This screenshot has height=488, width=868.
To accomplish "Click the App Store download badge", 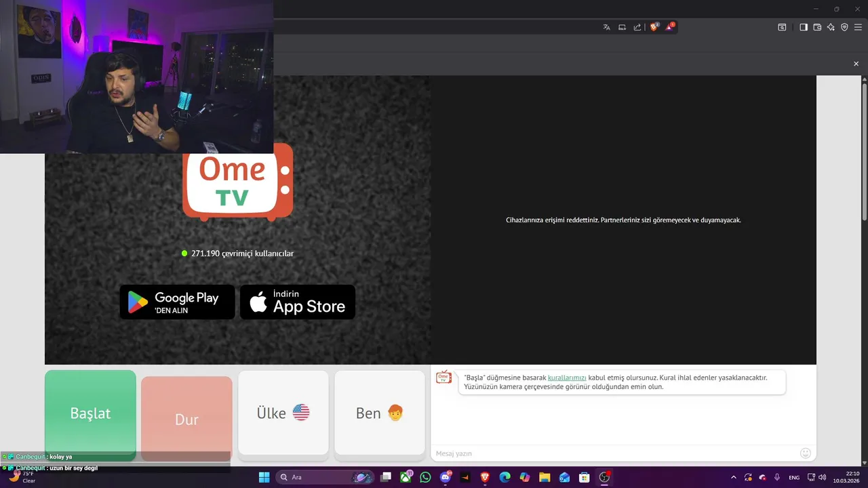I will tap(298, 302).
